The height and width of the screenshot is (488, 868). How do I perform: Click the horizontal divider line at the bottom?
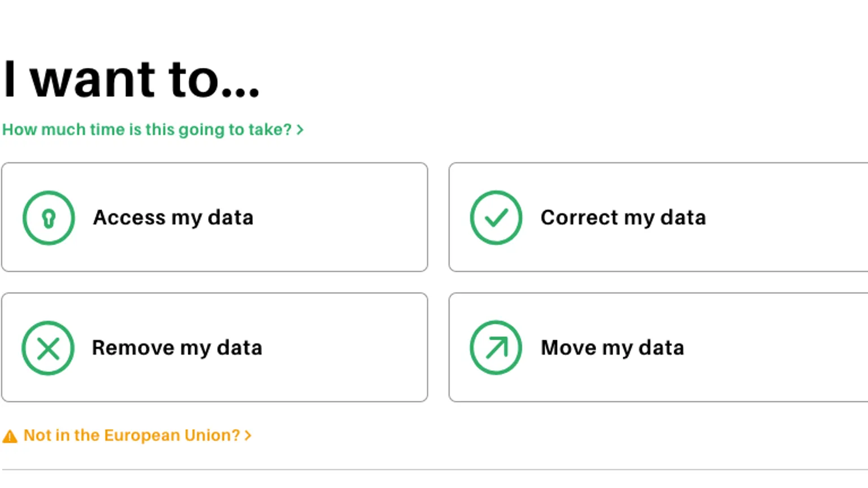[434, 469]
